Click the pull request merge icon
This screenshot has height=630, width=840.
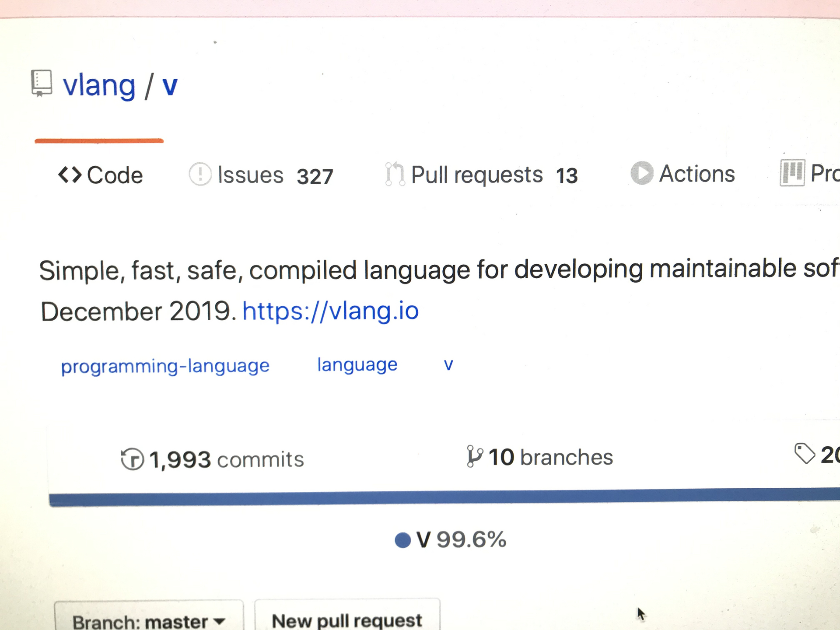point(395,174)
